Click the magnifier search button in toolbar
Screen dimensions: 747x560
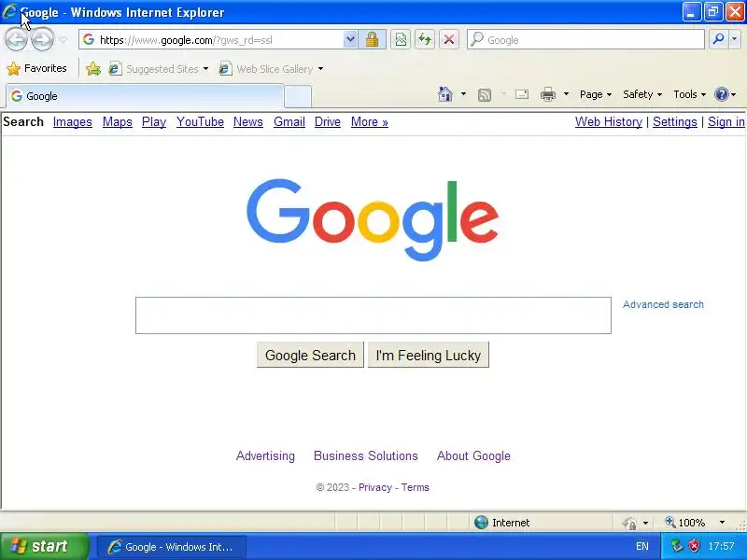(x=718, y=39)
